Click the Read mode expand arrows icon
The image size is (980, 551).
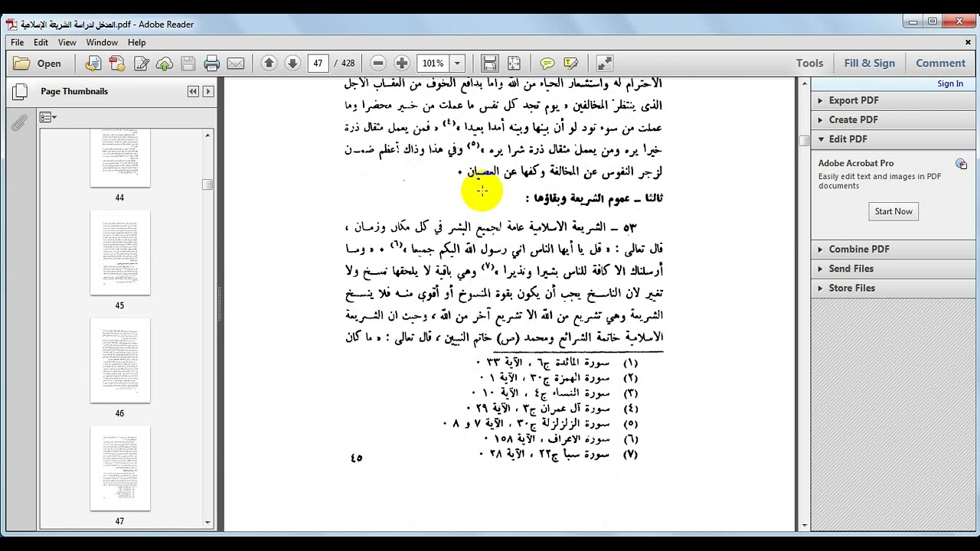pos(604,64)
